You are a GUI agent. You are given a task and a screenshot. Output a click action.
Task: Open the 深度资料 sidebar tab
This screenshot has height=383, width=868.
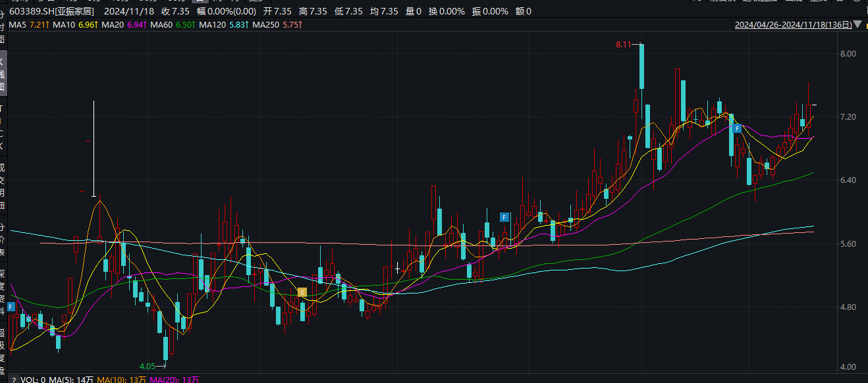(3, 292)
